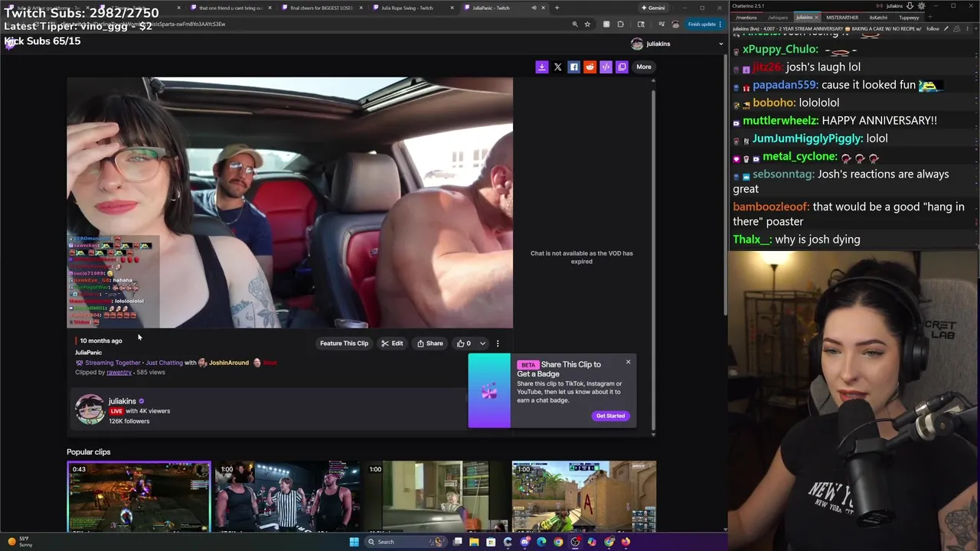Share clip to X (Twitter)
Image resolution: width=980 pixels, height=551 pixels.
(x=557, y=67)
